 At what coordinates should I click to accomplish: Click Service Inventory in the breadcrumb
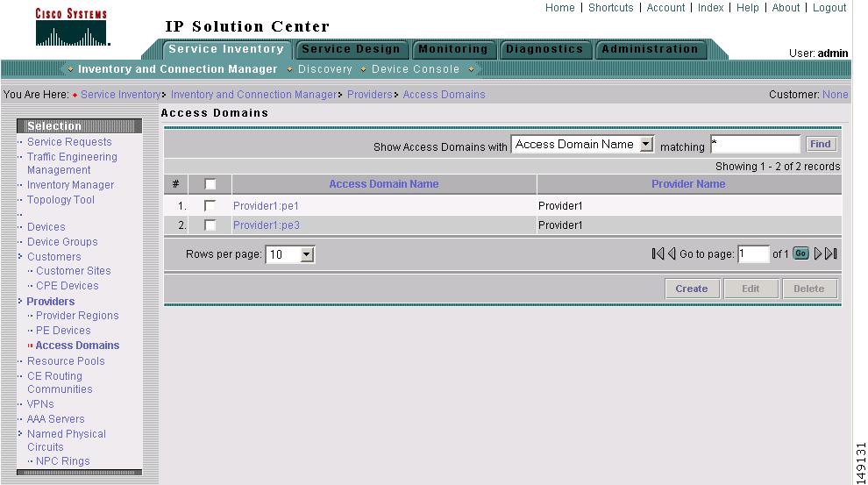(121, 95)
